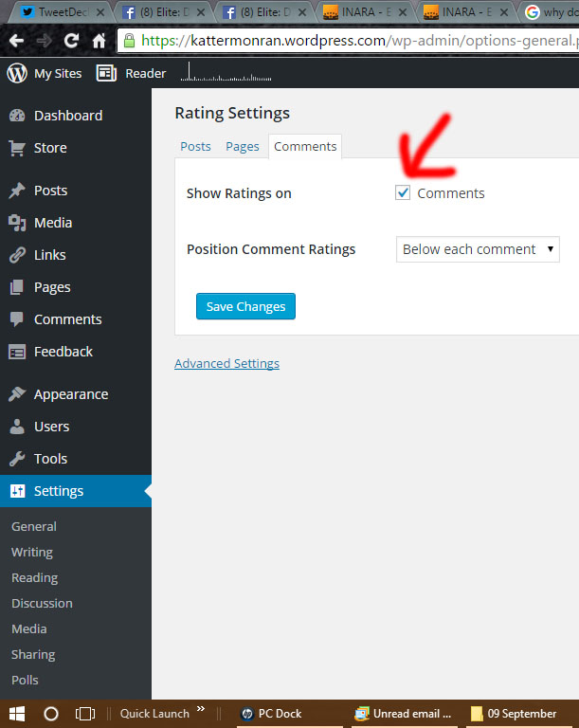Image resolution: width=579 pixels, height=728 pixels.
Task: Switch to the Posts ratings tab
Action: click(195, 146)
